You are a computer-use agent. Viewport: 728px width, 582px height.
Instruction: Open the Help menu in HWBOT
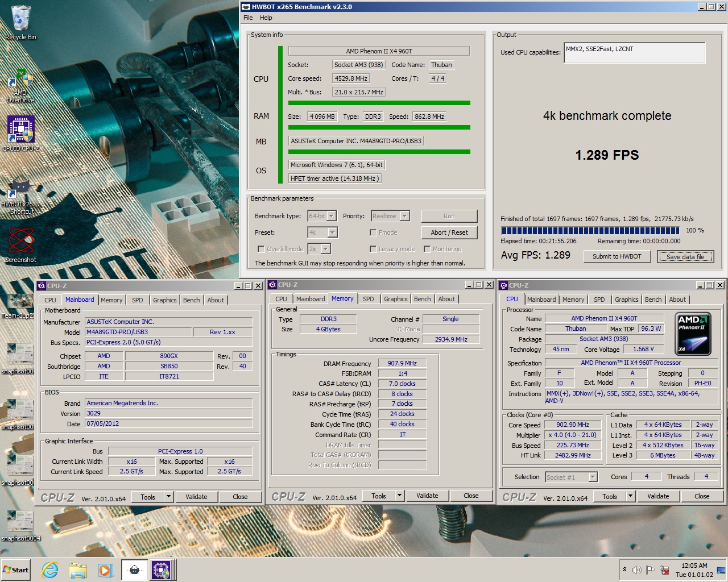[266, 18]
